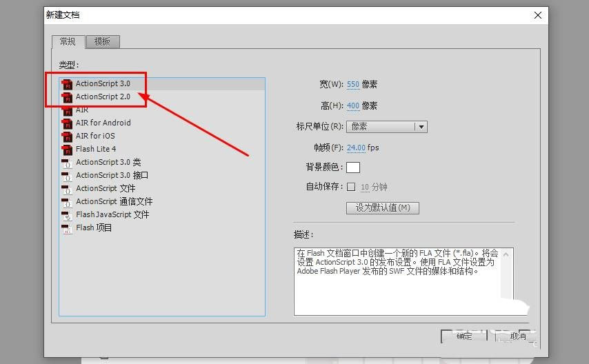Screen dimensions: 589x364
Task: Click the Flash 项目 icon
Action: click(x=67, y=228)
